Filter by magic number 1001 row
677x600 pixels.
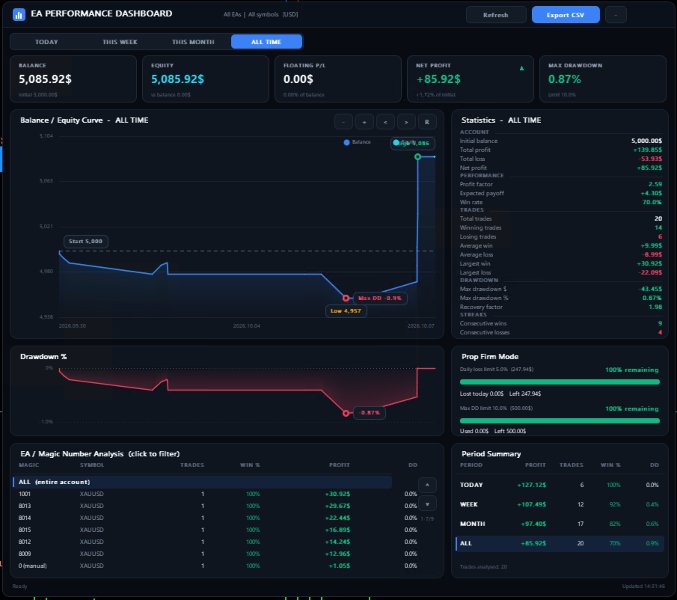pyautogui.click(x=216, y=494)
